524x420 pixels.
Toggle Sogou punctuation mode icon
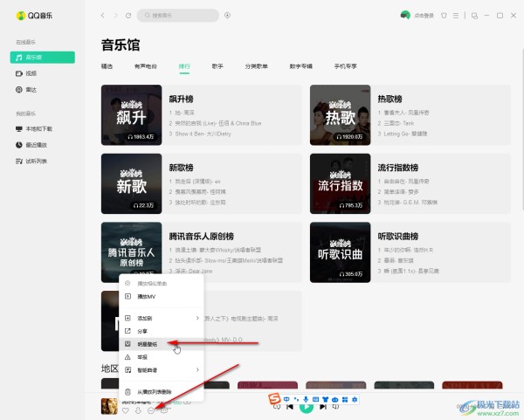pyautogui.click(x=296, y=399)
